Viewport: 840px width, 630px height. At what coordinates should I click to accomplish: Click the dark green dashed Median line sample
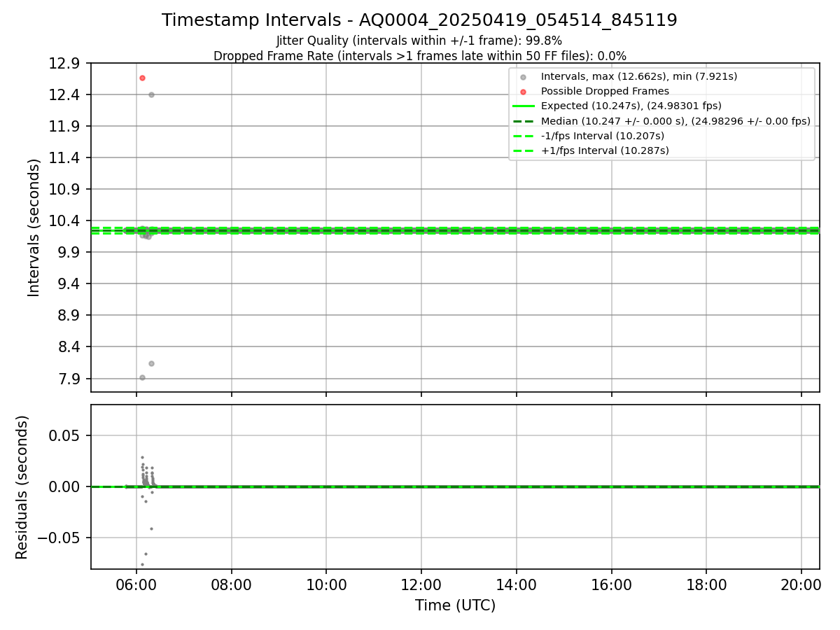(x=524, y=121)
